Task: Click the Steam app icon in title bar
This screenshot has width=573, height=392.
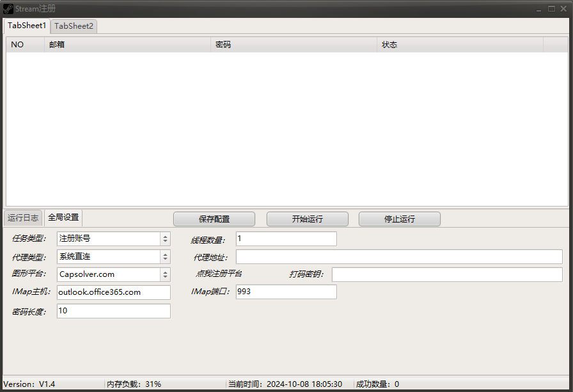Action: 8,8
